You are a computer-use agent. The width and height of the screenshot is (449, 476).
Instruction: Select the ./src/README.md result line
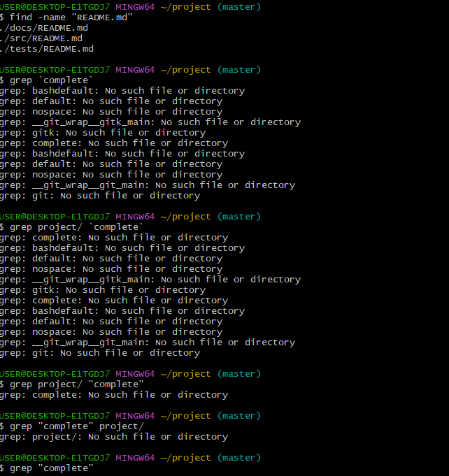tap(41, 38)
